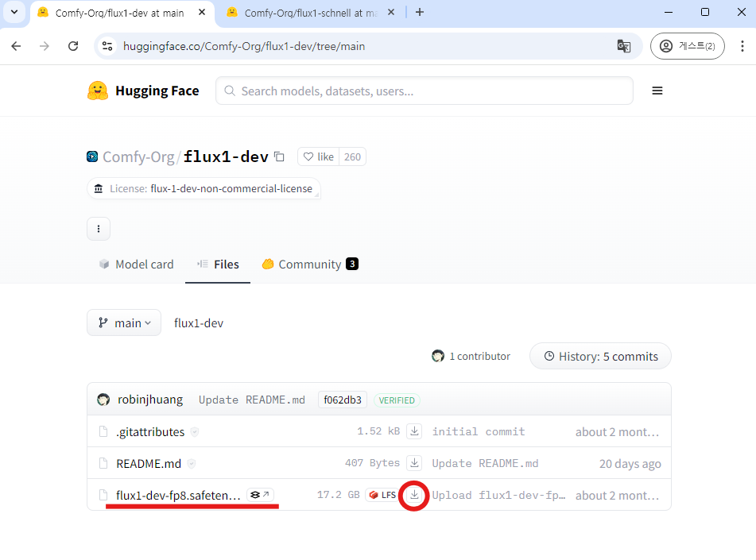Open the Update README.md header commit message
The image size is (756, 560).
coord(252,400)
